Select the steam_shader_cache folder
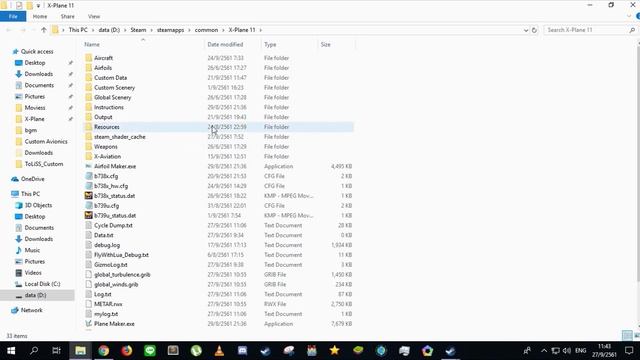Screen dimensions: 640x360 [x=120, y=137]
